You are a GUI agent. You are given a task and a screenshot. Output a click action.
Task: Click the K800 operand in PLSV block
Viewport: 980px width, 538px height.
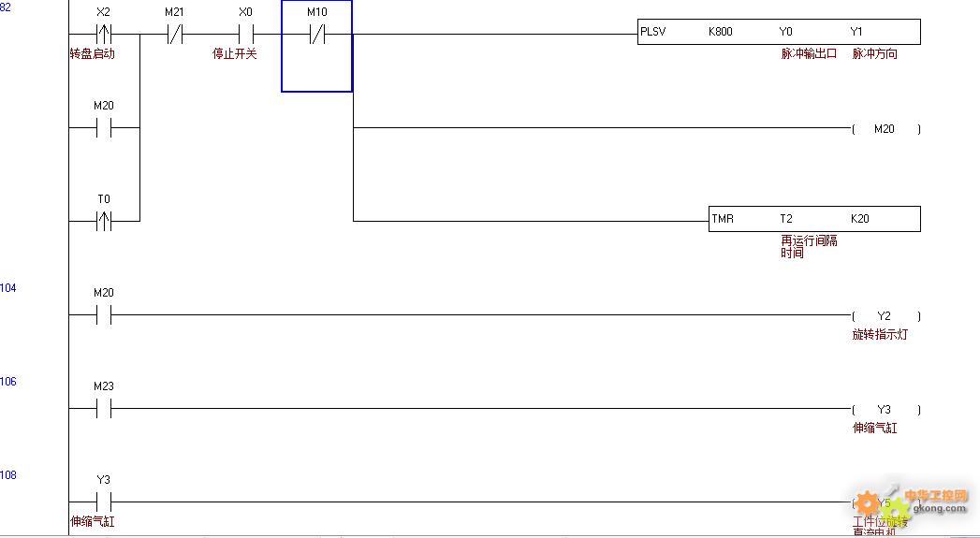pos(721,32)
